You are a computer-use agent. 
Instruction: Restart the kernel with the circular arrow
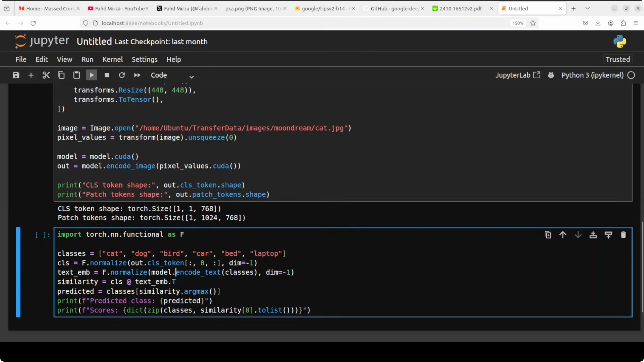tap(122, 75)
